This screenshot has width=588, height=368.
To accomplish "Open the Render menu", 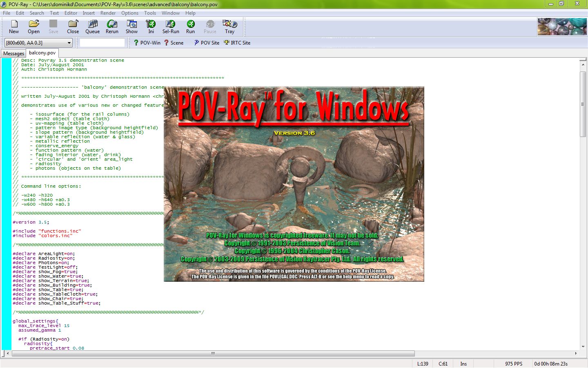I will point(108,13).
